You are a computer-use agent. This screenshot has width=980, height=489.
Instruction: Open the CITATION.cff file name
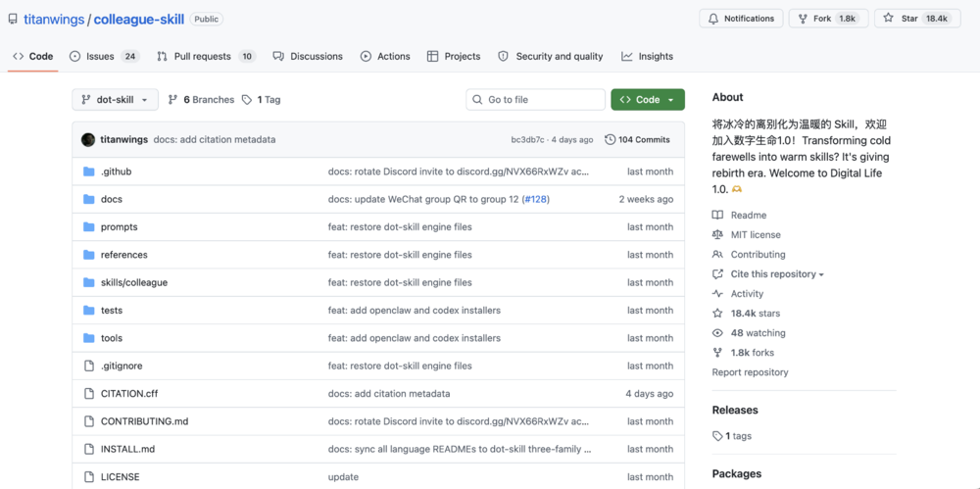129,393
